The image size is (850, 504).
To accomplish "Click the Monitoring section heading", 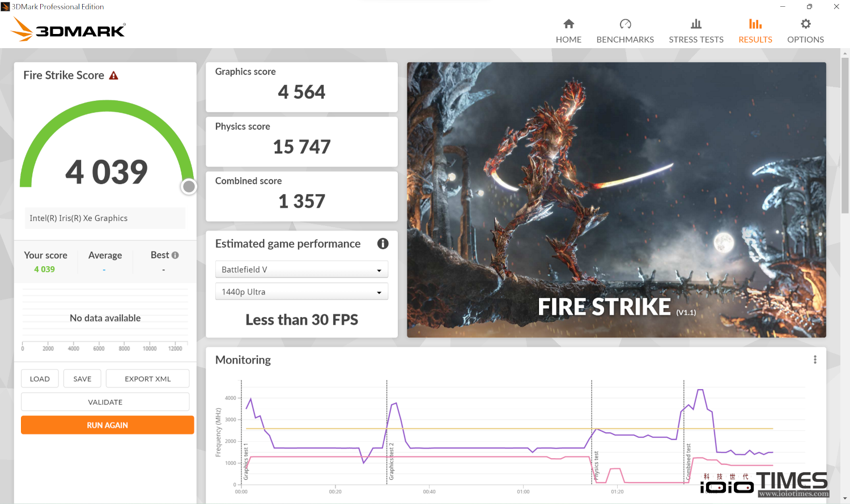I will pyautogui.click(x=243, y=360).
